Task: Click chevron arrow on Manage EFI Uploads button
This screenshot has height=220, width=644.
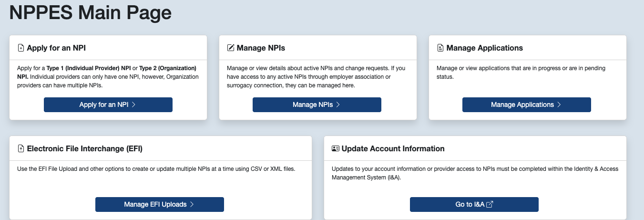Action: tap(192, 204)
